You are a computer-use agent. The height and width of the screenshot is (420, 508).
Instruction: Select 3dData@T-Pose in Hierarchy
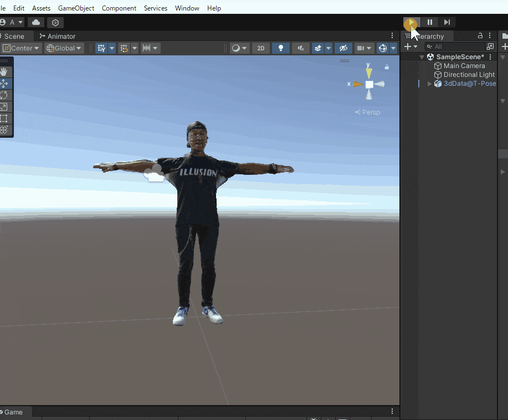click(x=465, y=84)
